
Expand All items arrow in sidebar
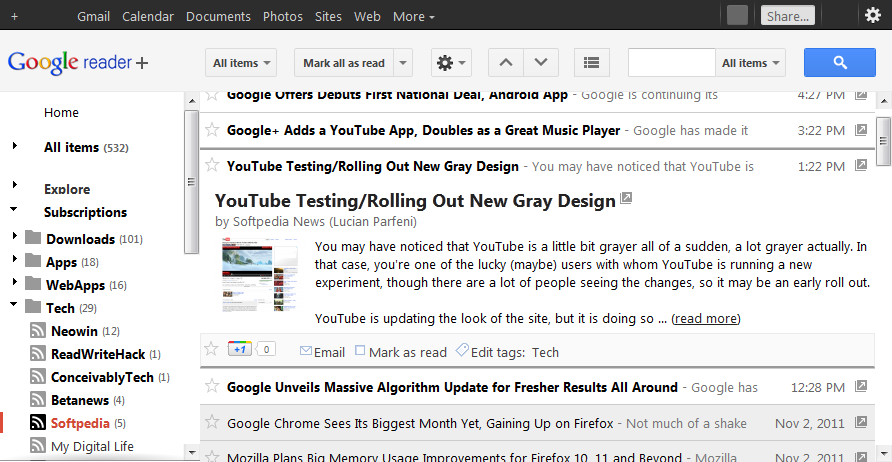click(15, 146)
